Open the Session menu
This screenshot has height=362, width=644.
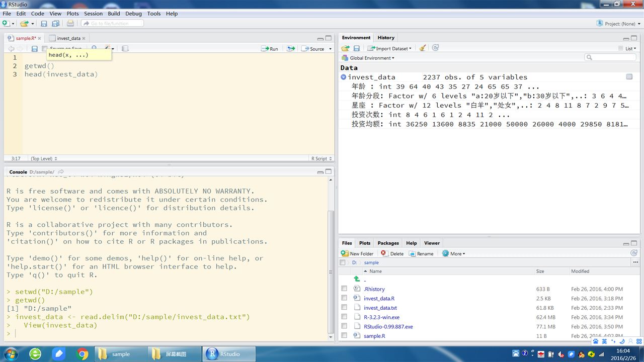(x=93, y=14)
